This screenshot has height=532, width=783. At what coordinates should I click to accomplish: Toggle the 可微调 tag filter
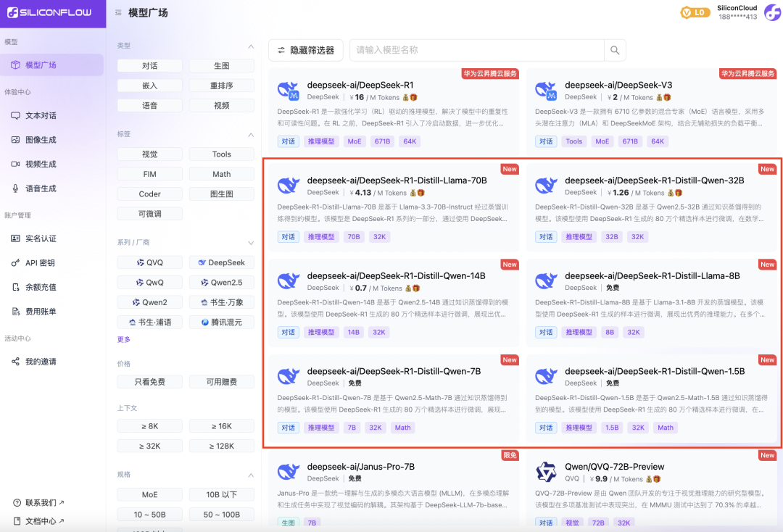point(149,213)
